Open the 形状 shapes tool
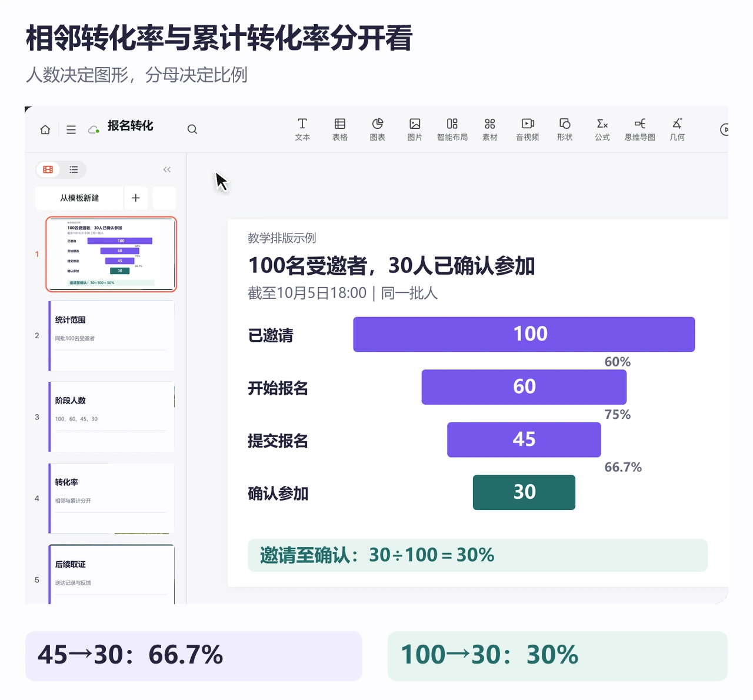The height and width of the screenshot is (700, 753). tap(565, 129)
